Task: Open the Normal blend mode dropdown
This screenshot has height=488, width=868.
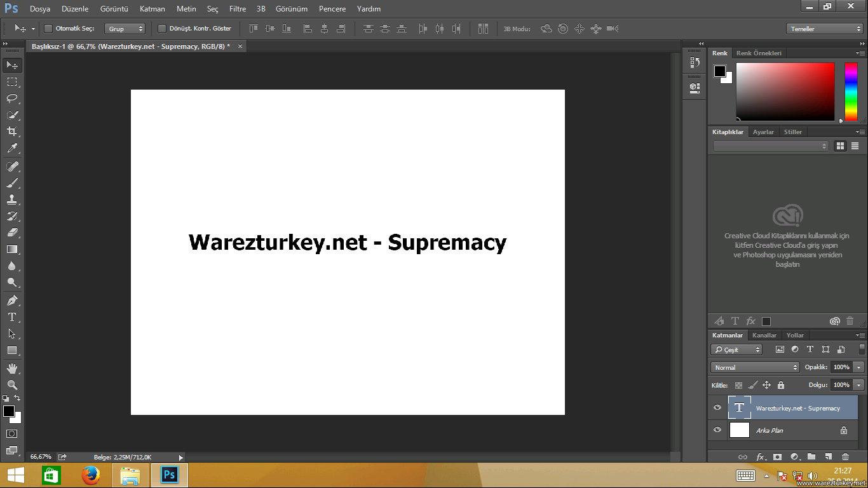Action: [755, 367]
